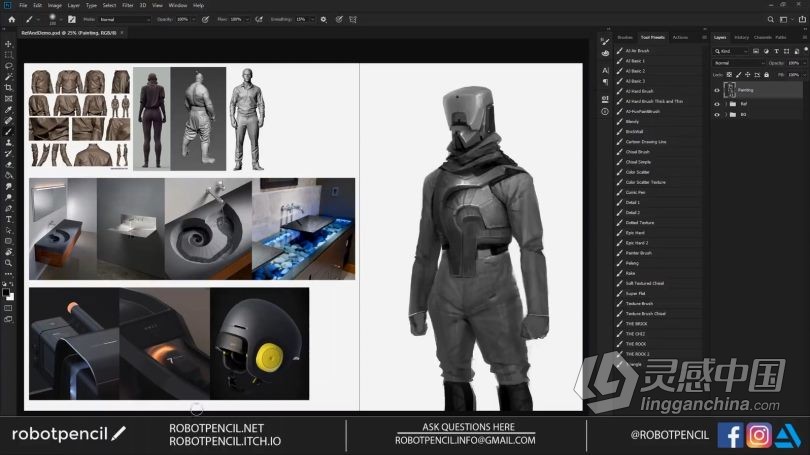Select the Brush tool in toolbox

(8, 131)
